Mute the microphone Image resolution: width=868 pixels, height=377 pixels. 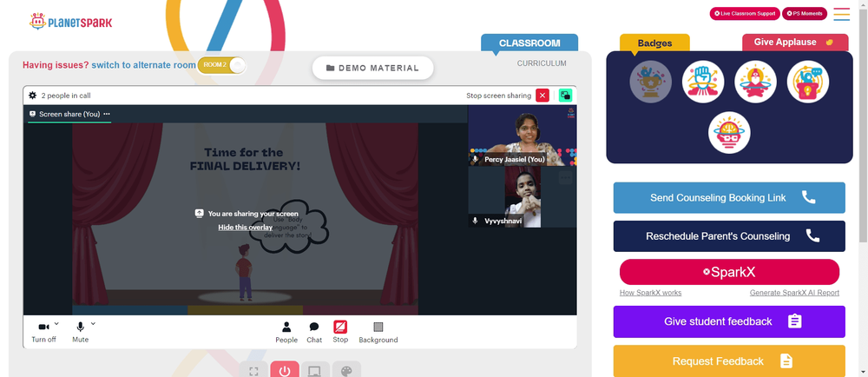[80, 332]
